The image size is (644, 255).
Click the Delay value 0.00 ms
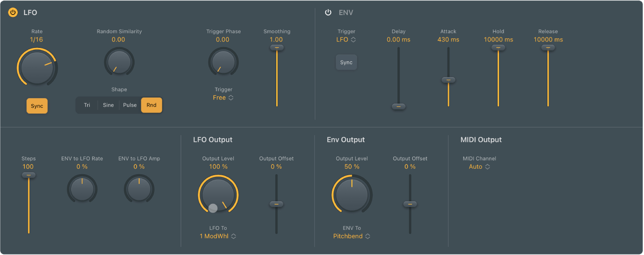click(x=398, y=40)
